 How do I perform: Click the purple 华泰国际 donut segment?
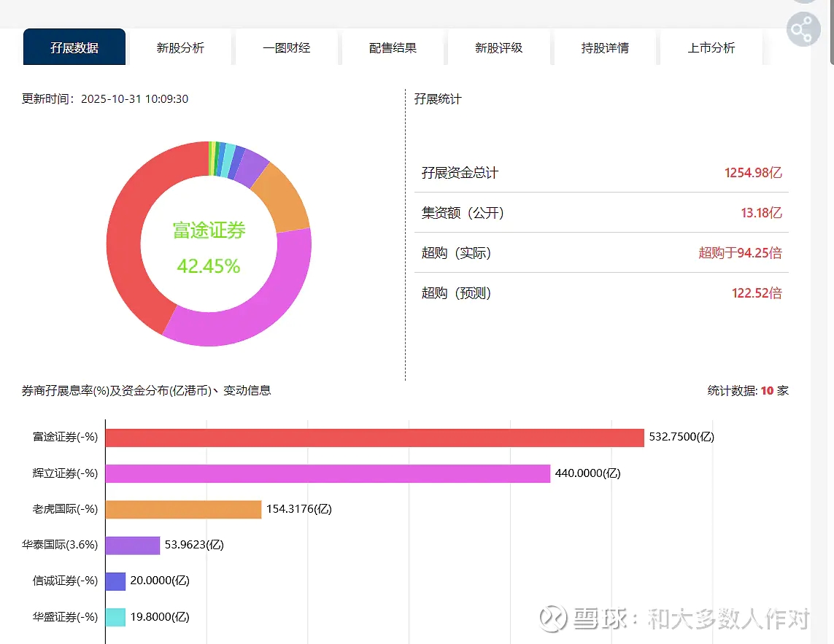tap(251, 167)
